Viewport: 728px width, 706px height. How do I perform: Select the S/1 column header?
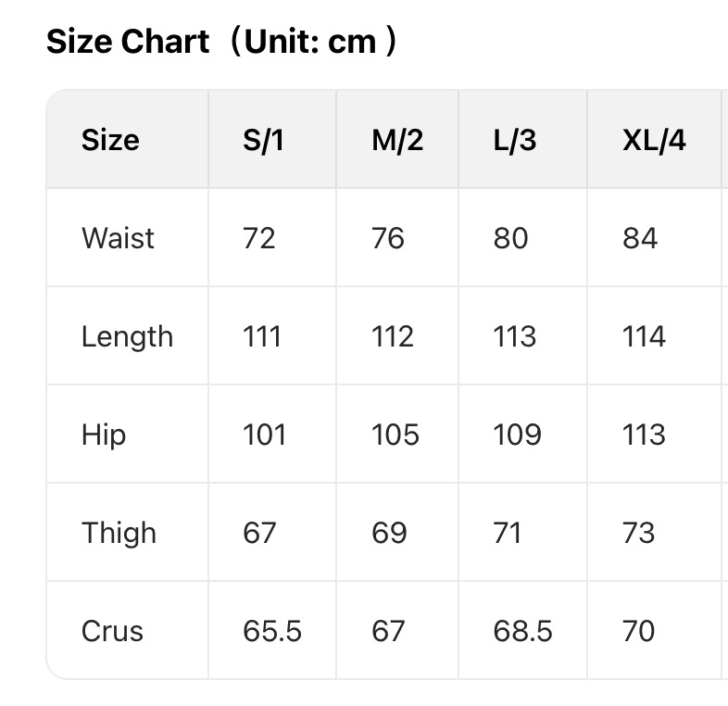point(263,140)
